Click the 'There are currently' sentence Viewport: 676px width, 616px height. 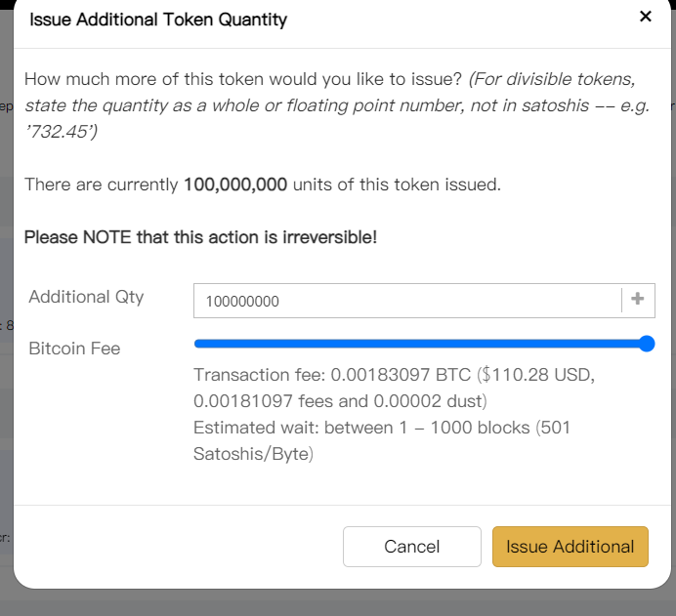point(103,185)
